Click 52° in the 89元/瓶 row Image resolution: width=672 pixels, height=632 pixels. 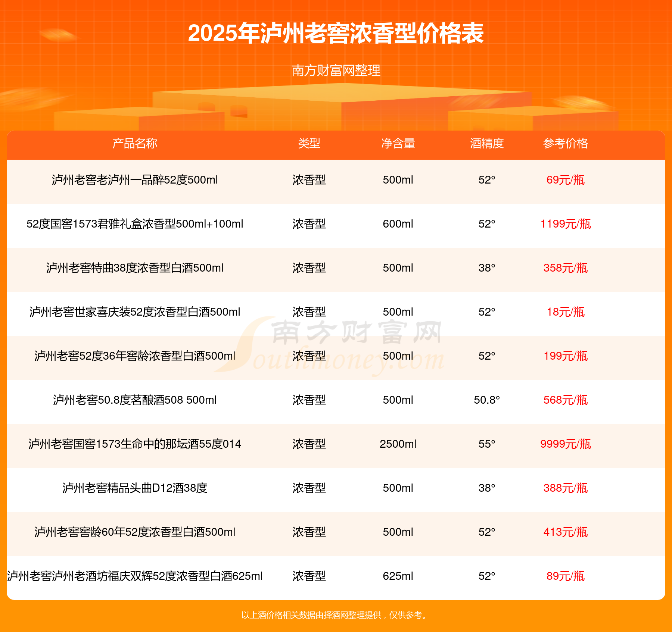point(487,576)
